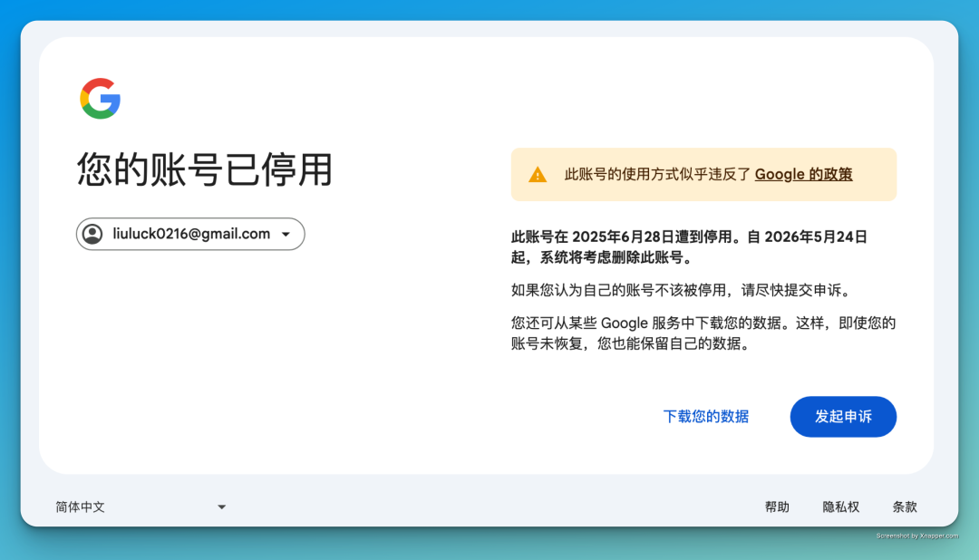Open the liuluck0216@gmail.com account switcher dropdown

tap(190, 234)
